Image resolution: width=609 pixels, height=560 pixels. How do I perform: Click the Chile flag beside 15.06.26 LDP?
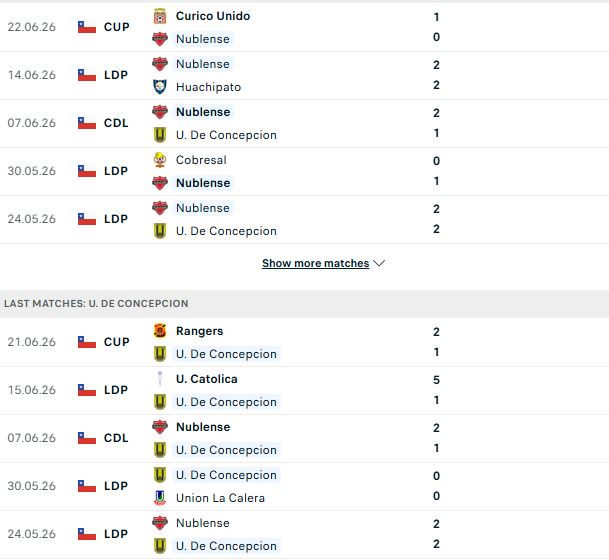click(87, 390)
